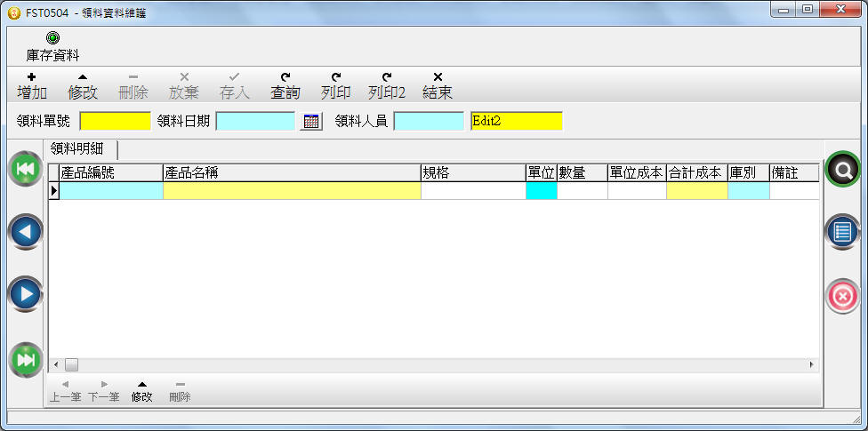Click 增加 to add a record

pos(32,86)
